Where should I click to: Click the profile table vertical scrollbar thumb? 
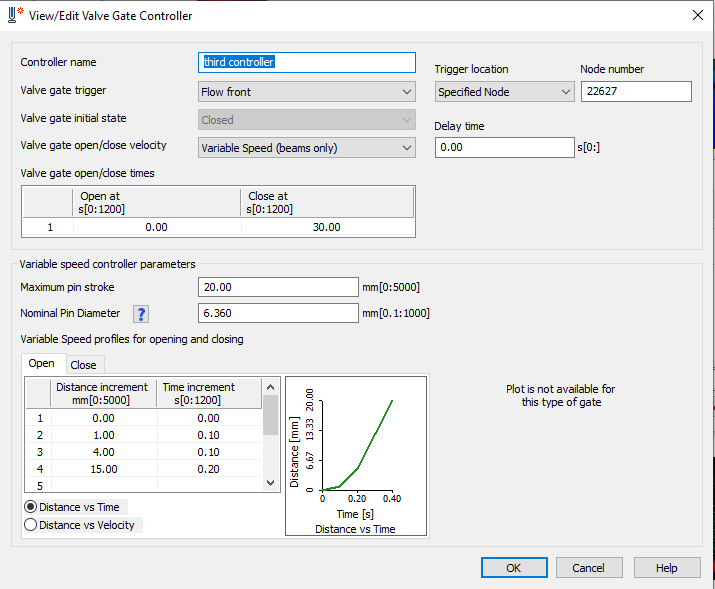[x=270, y=414]
